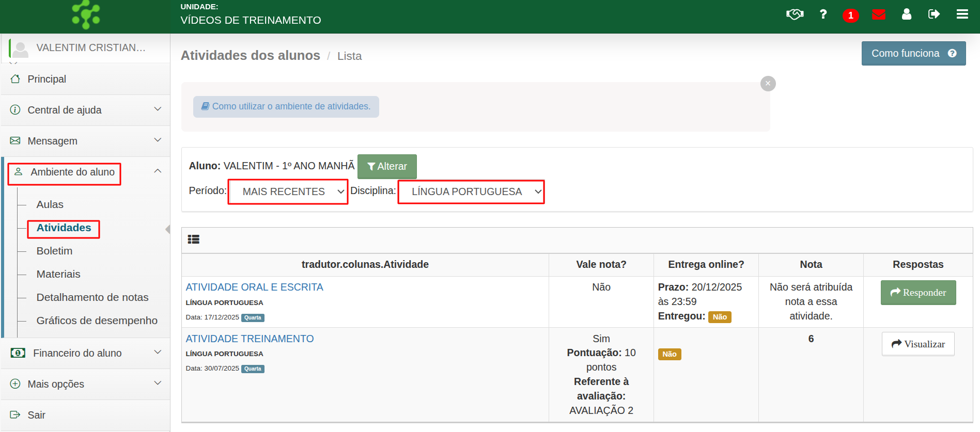
Task: Open the Disciplina dropdown
Action: click(x=471, y=191)
